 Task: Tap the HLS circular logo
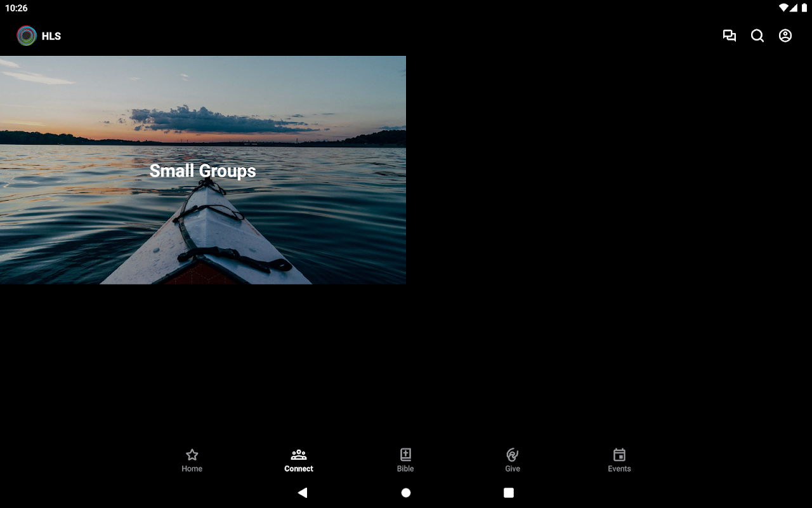(x=27, y=36)
